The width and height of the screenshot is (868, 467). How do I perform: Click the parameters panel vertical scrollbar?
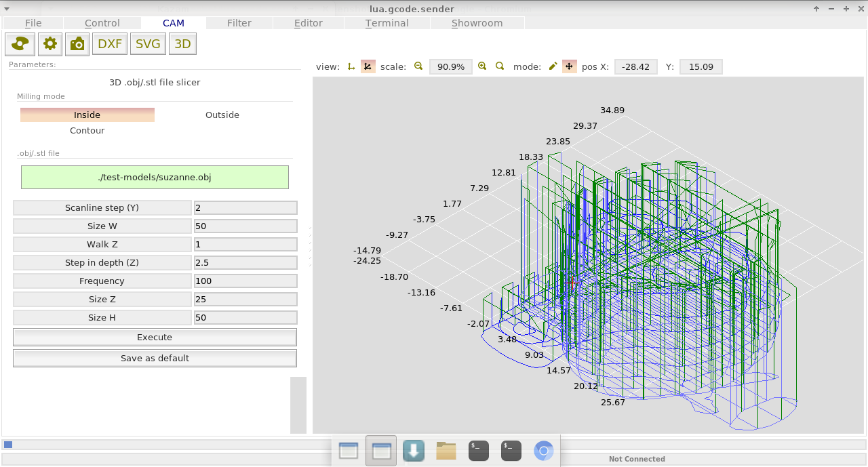(x=298, y=405)
